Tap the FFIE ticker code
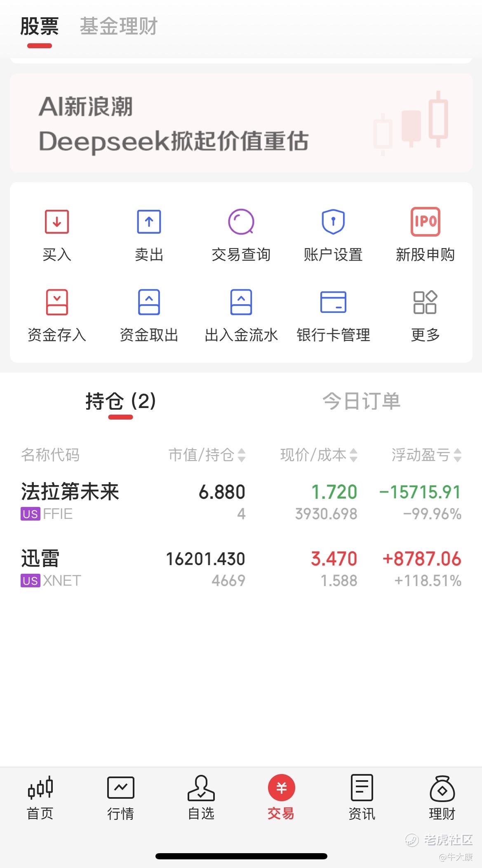Screen dimensions: 482x868 pyautogui.click(x=58, y=514)
